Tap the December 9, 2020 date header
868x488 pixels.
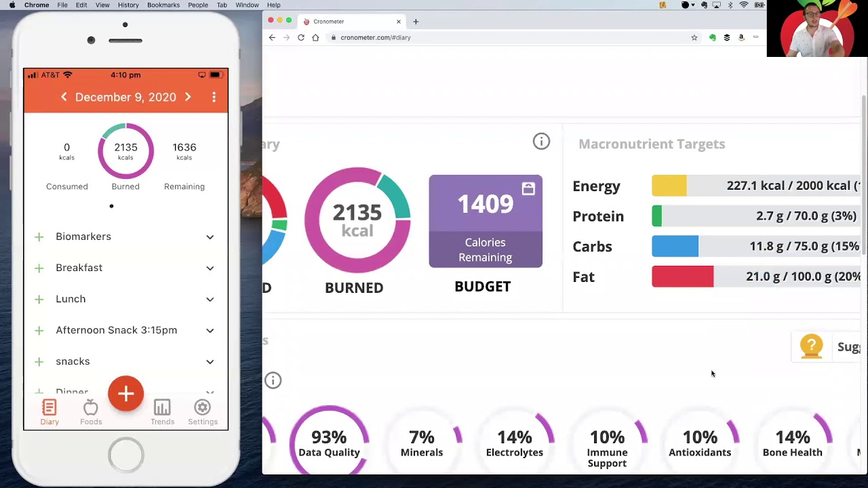coord(125,97)
